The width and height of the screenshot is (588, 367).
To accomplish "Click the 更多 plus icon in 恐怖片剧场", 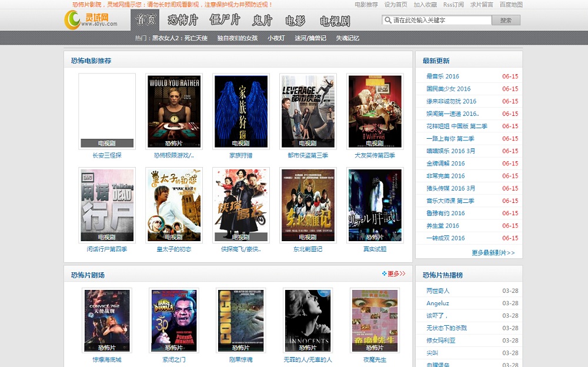I will click(384, 273).
